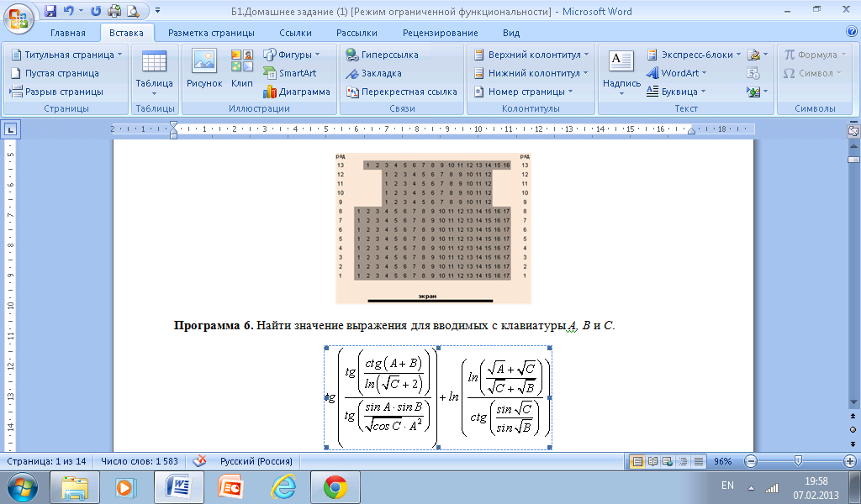The image size is (861, 504).
Task: Open Google Chrome from the taskbar
Action: [x=335, y=486]
